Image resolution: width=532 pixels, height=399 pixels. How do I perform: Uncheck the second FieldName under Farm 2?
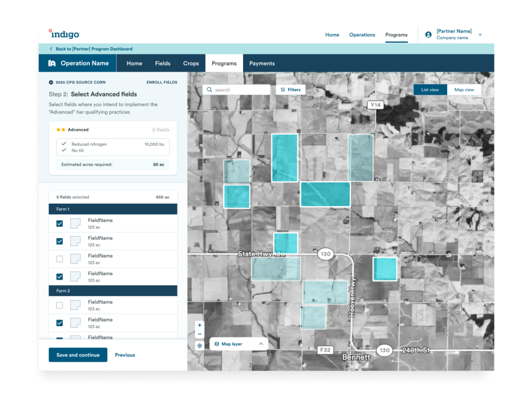coord(60,323)
